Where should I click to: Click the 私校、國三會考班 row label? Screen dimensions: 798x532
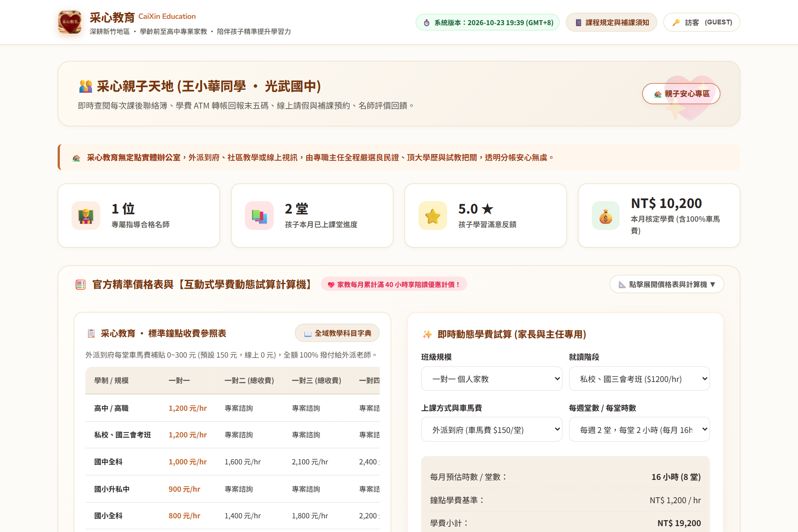click(x=123, y=435)
